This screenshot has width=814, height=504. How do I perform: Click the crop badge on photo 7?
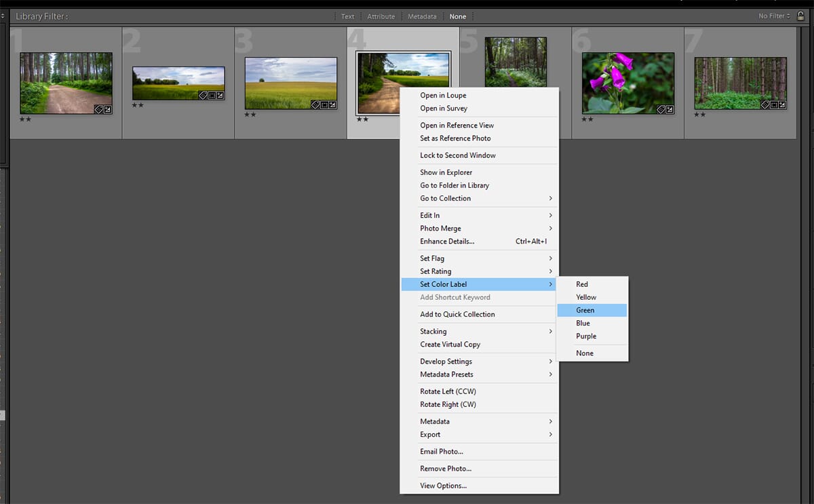coord(773,104)
